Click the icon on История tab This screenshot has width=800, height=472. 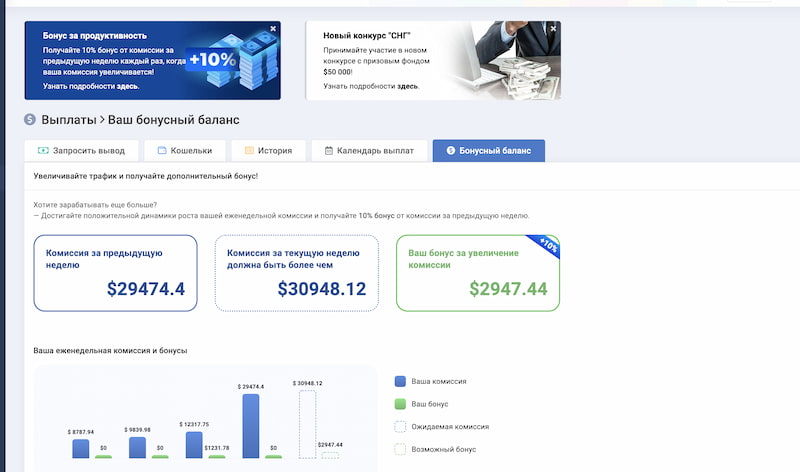(248, 151)
